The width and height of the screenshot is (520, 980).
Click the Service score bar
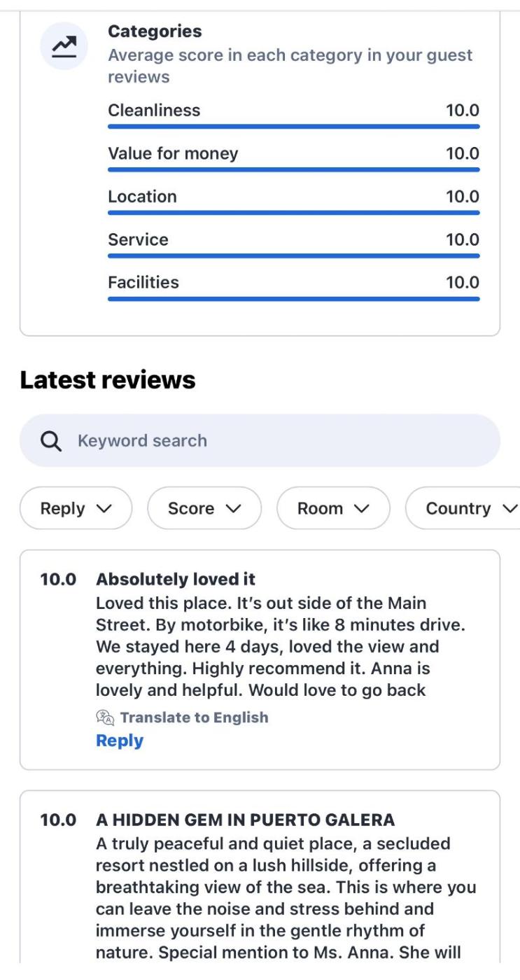(293, 255)
